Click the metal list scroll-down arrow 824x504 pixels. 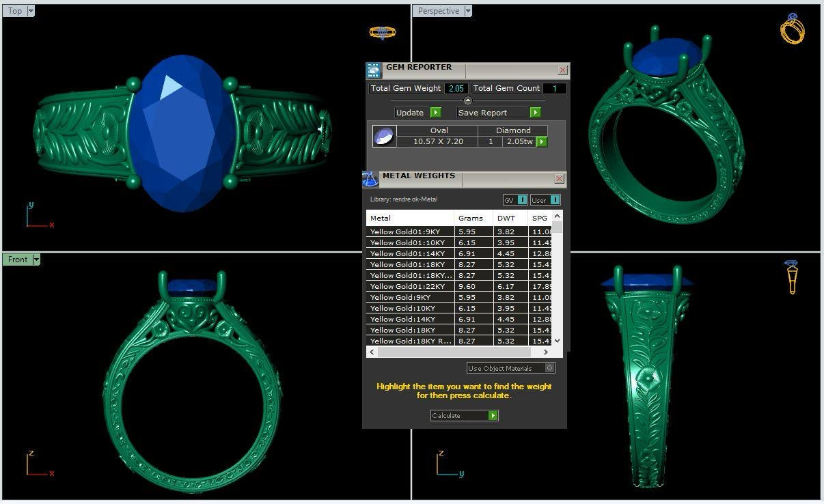coord(558,340)
